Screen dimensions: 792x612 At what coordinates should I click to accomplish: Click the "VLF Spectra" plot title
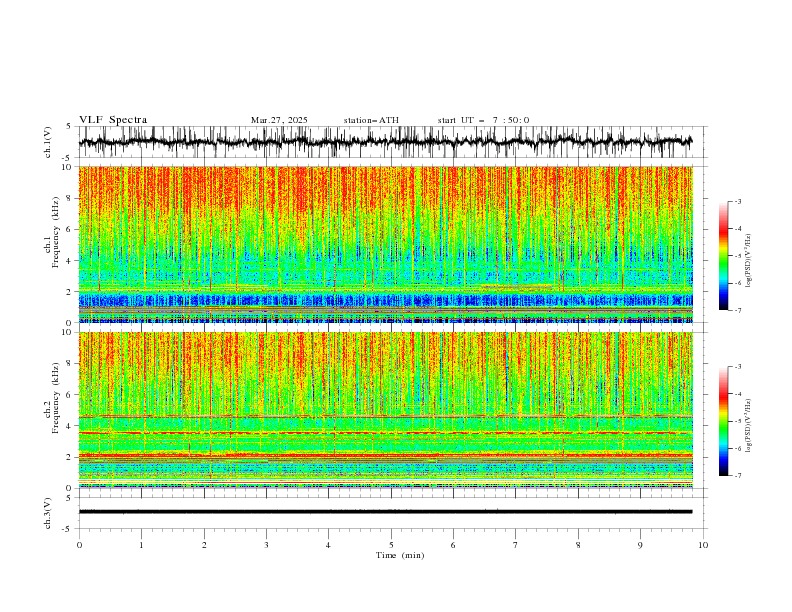pyautogui.click(x=113, y=120)
